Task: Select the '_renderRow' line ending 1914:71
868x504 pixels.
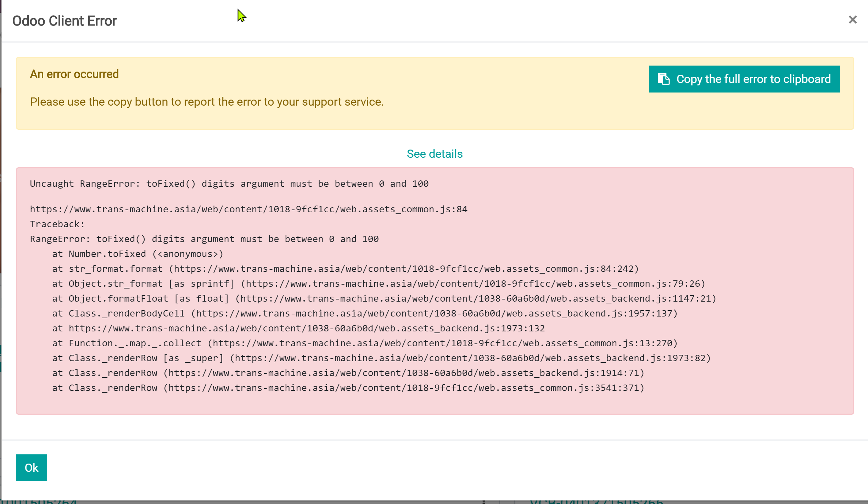Action: coord(348,373)
